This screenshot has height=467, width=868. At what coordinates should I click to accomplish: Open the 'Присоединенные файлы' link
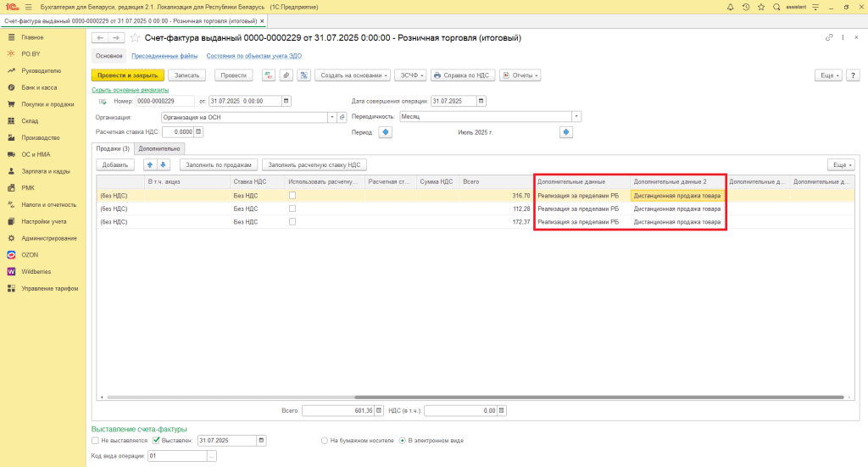165,56
